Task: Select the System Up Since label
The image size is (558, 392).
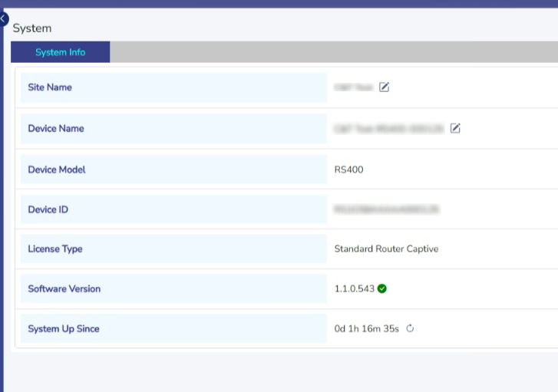Action: [x=64, y=329]
